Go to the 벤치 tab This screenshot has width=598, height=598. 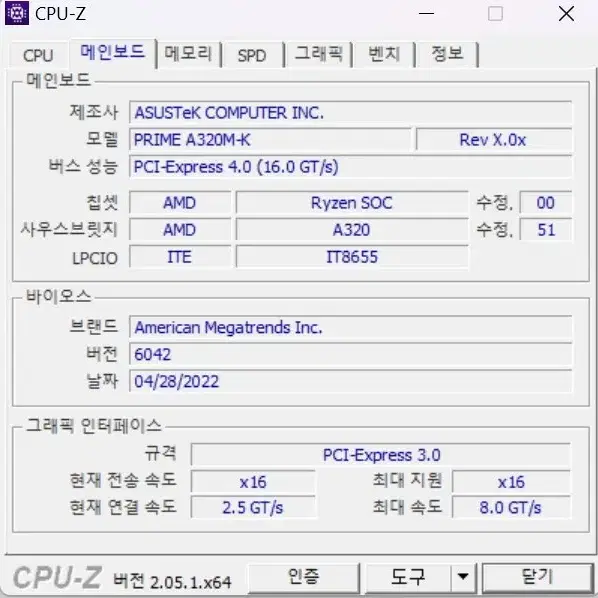pos(384,54)
